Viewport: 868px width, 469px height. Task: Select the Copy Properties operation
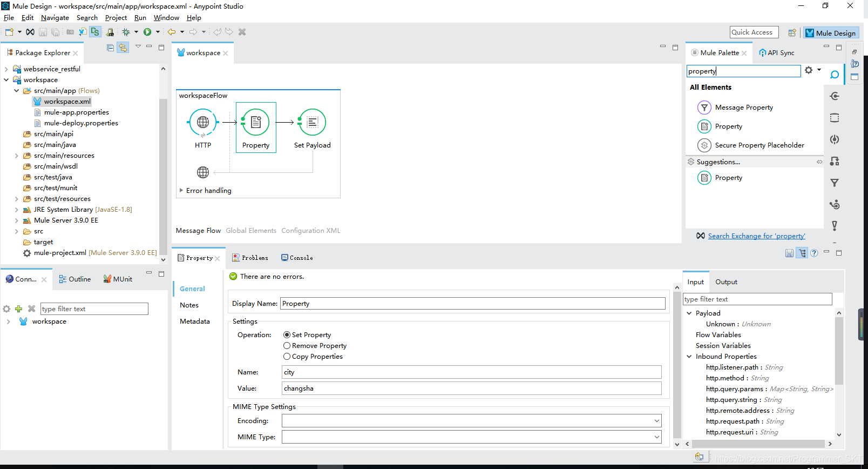click(313, 357)
